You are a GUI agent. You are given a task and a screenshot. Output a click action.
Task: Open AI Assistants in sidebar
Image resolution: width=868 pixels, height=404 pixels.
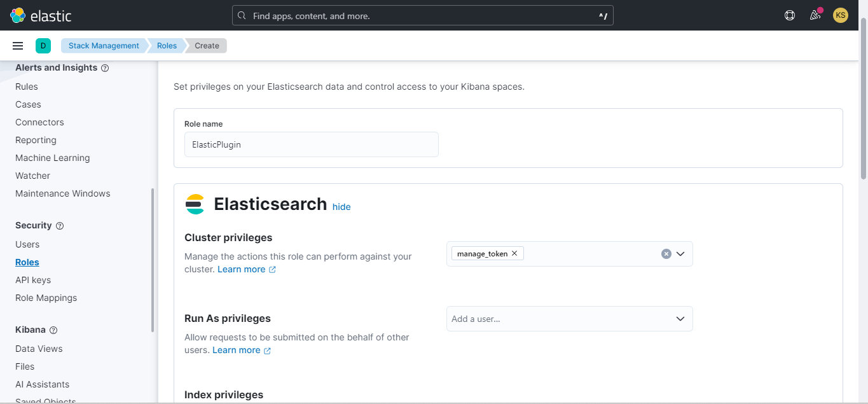43,384
